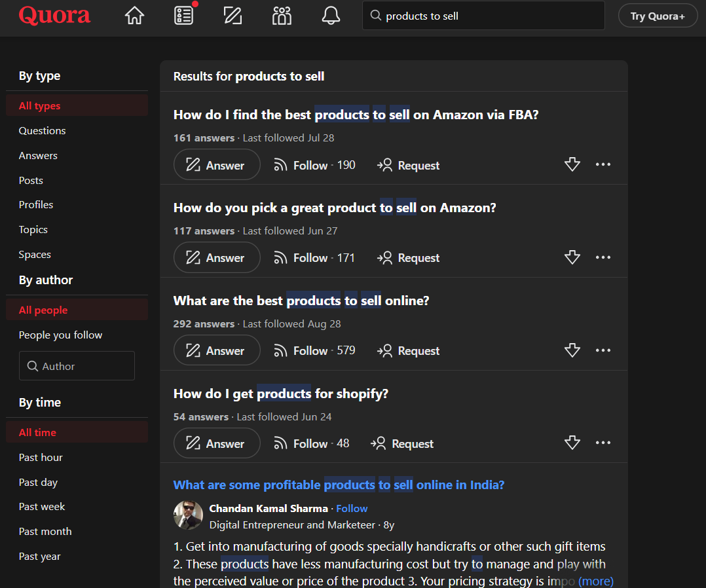Open the Following feed icon

pyautogui.click(x=184, y=16)
